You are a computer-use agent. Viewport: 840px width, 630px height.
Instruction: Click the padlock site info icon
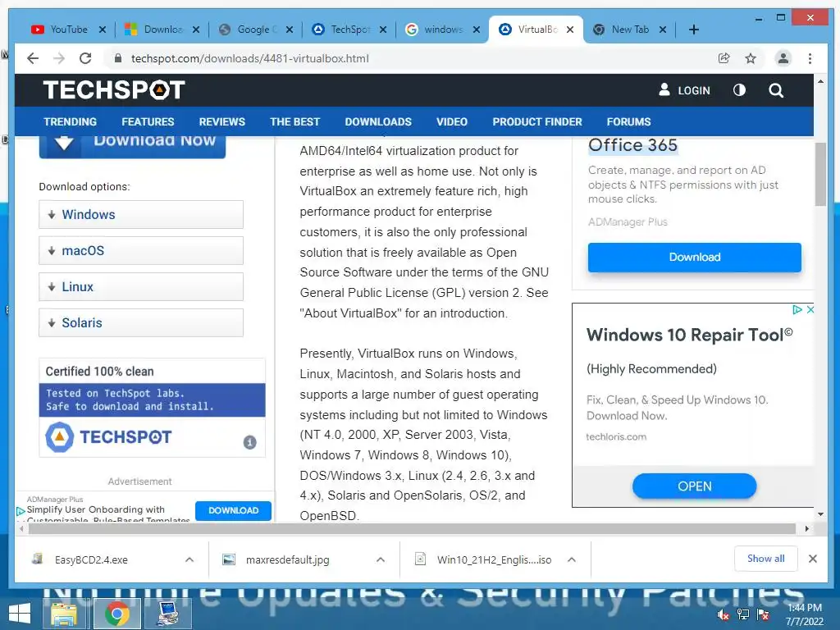[118, 58]
